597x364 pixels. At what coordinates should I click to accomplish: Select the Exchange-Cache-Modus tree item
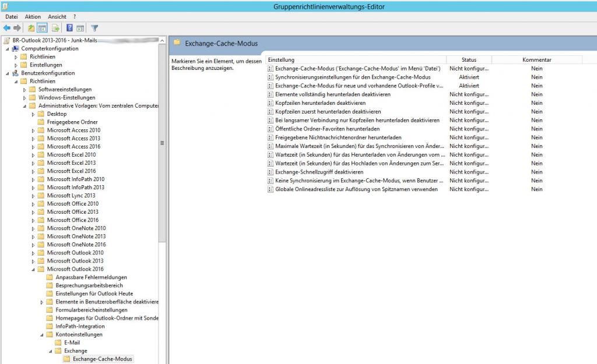103,359
